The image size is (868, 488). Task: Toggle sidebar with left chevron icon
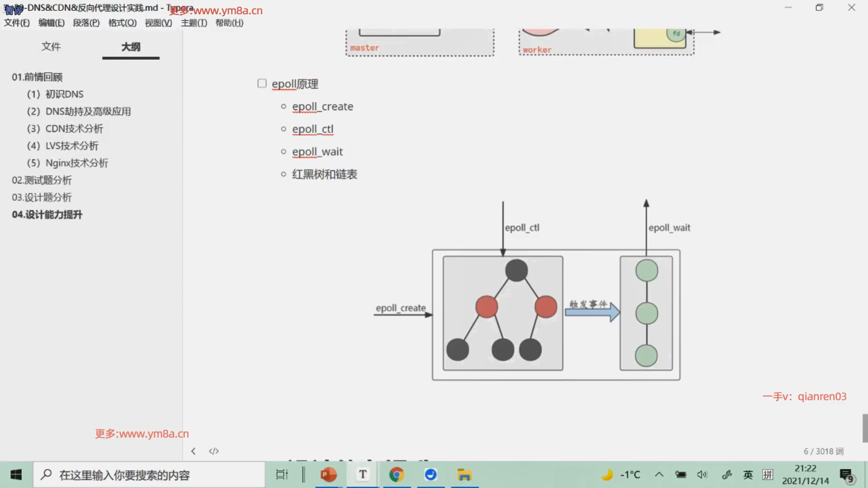[193, 451]
